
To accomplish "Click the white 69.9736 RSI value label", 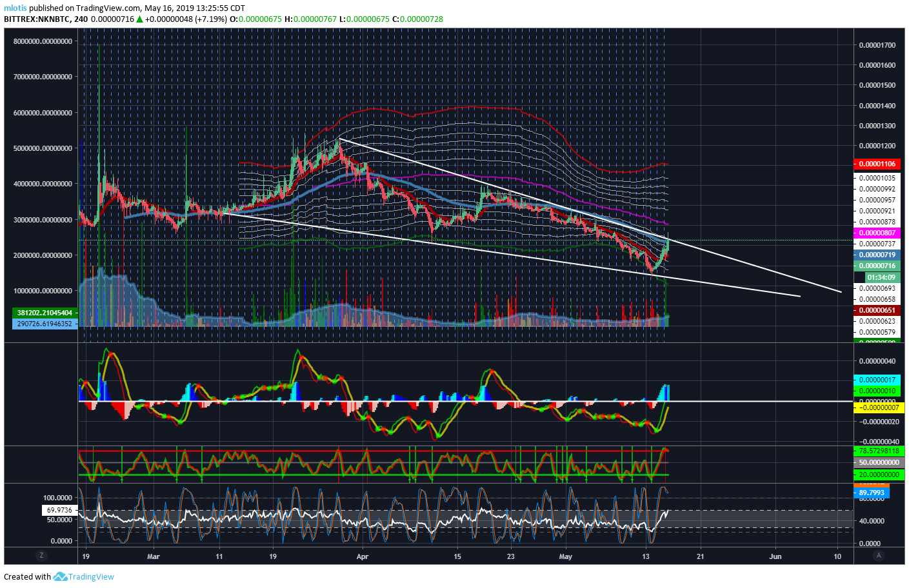I will [59, 510].
